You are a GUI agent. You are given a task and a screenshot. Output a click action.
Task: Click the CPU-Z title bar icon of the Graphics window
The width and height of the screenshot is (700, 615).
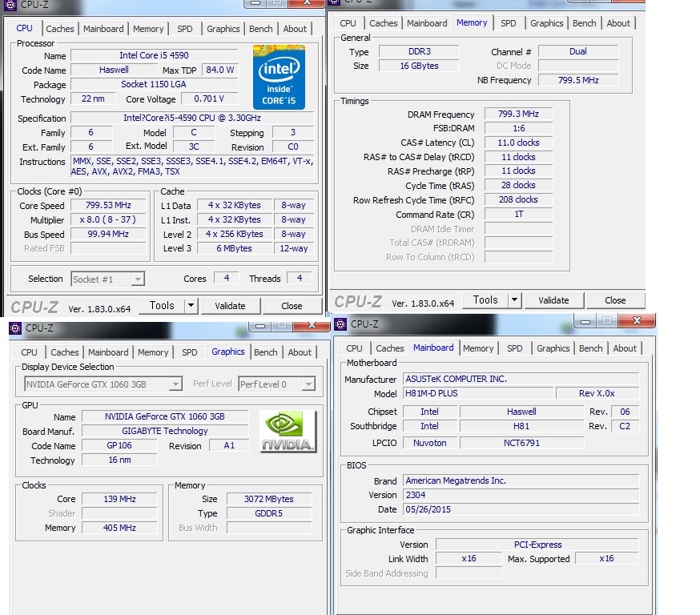pyautogui.click(x=15, y=328)
